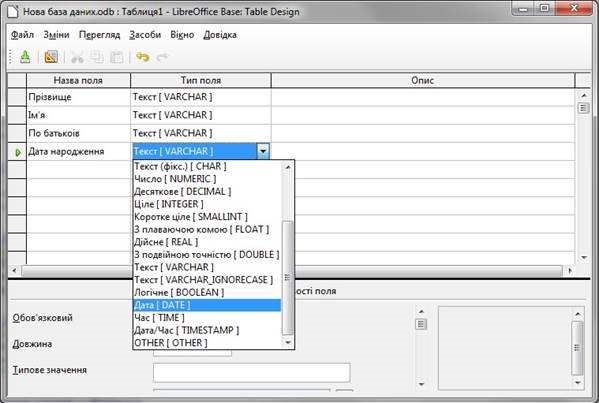Click dropdown list scroll down arrow

(x=288, y=343)
